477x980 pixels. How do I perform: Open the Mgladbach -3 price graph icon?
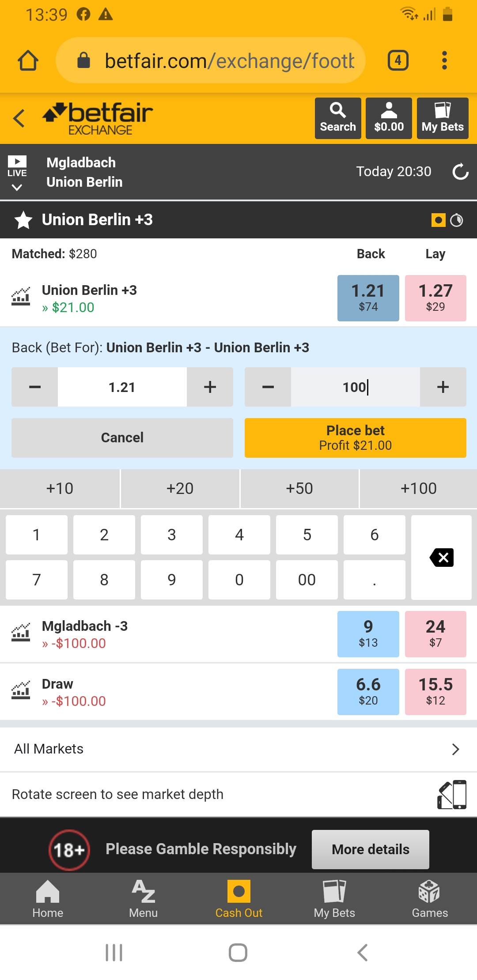[x=21, y=633]
